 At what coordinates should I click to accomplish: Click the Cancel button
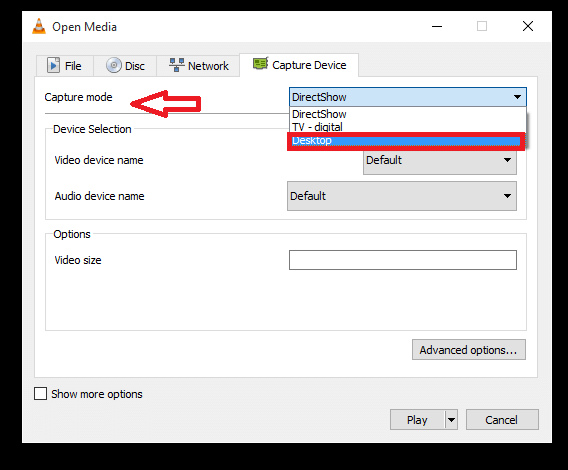(502, 420)
